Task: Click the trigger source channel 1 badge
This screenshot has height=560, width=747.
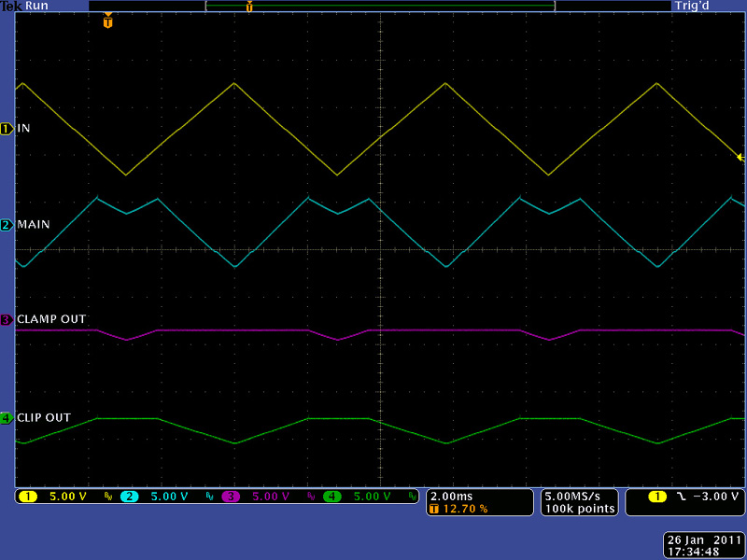Action: (x=657, y=497)
